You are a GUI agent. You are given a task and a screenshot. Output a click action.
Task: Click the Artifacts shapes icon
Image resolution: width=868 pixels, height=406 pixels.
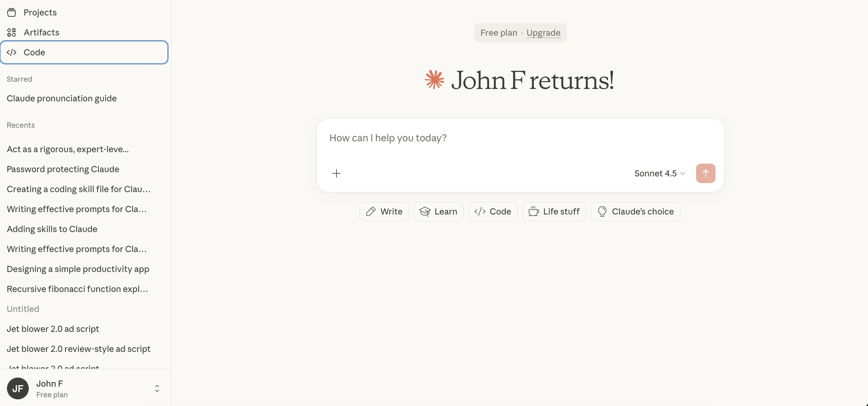coord(12,32)
